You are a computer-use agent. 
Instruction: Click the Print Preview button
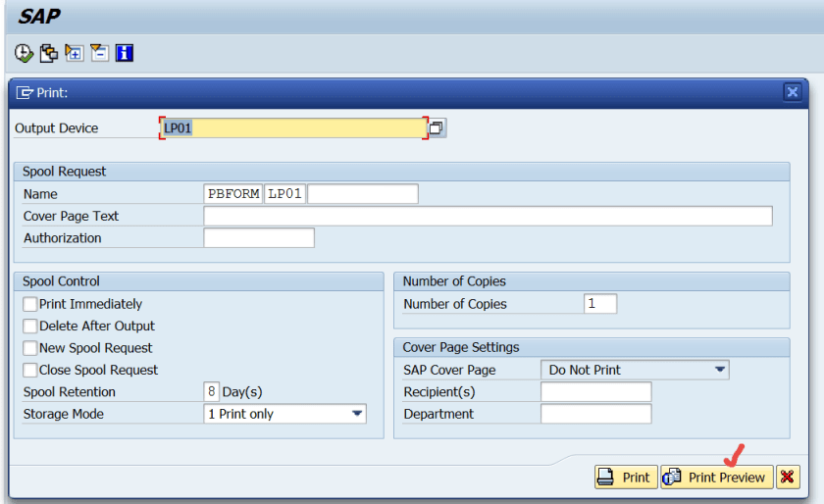(717, 477)
